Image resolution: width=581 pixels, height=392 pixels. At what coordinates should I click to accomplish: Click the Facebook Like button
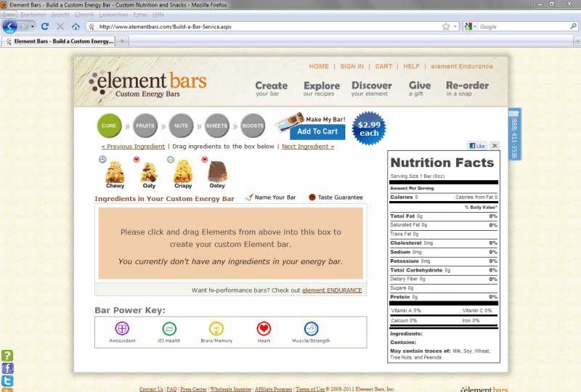pos(477,146)
